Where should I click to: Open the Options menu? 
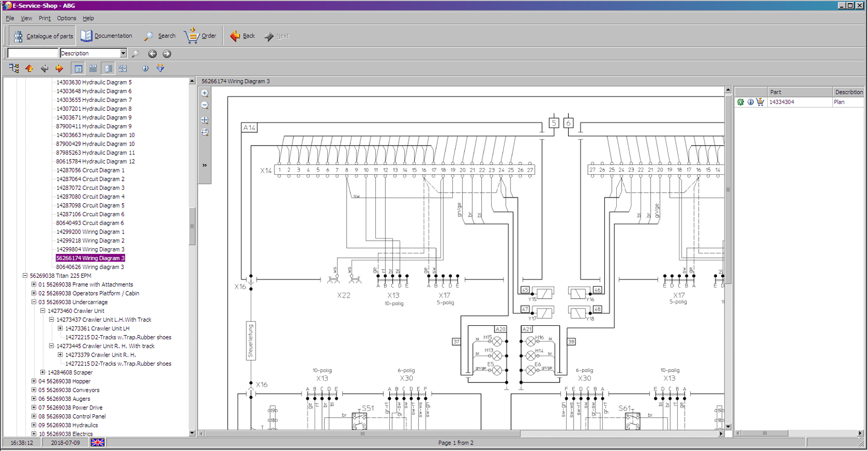coord(66,18)
